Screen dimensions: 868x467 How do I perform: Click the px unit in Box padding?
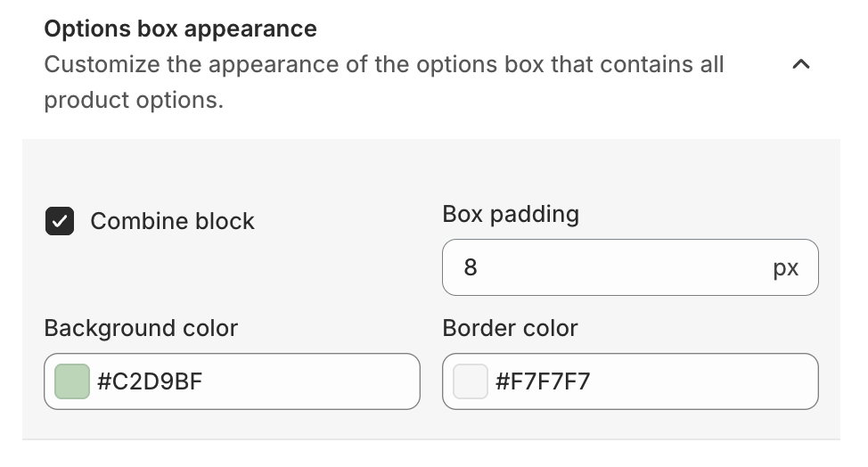[x=785, y=267]
